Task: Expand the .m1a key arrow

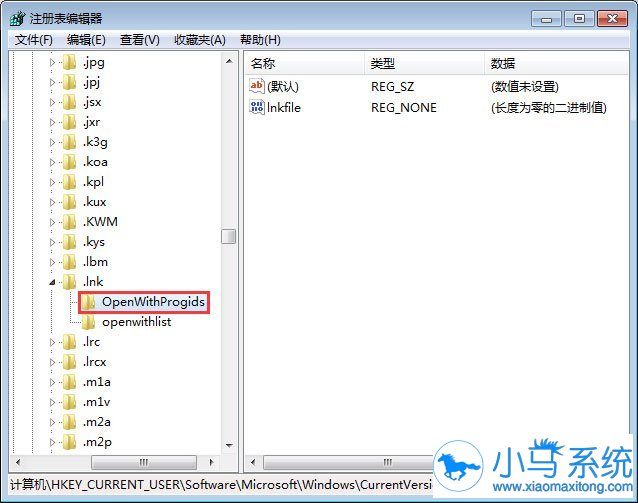Action: [52, 382]
